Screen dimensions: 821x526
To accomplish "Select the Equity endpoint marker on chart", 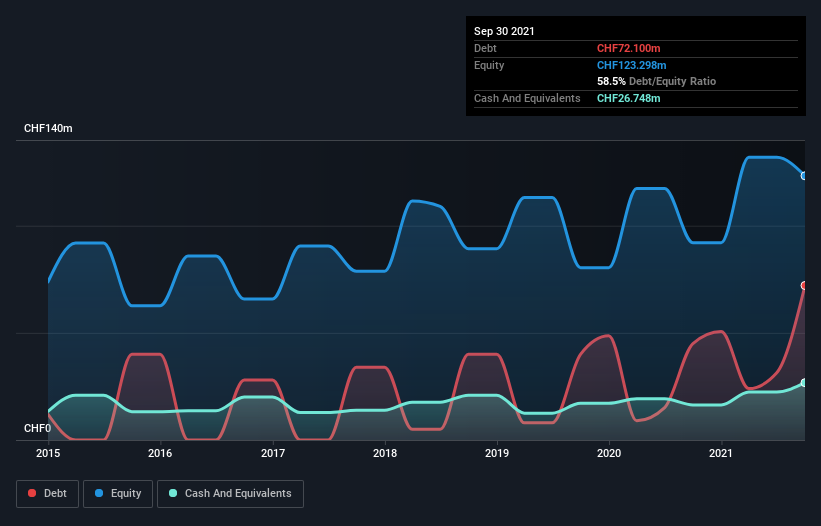I will click(804, 176).
